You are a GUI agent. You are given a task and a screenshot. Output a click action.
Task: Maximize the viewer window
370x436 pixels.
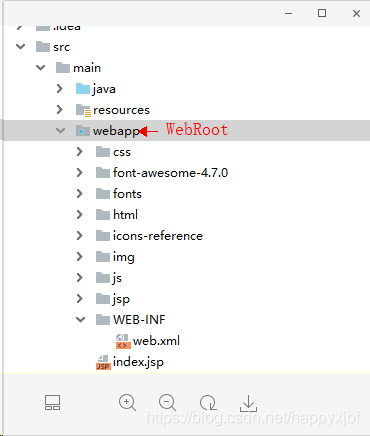(x=322, y=13)
